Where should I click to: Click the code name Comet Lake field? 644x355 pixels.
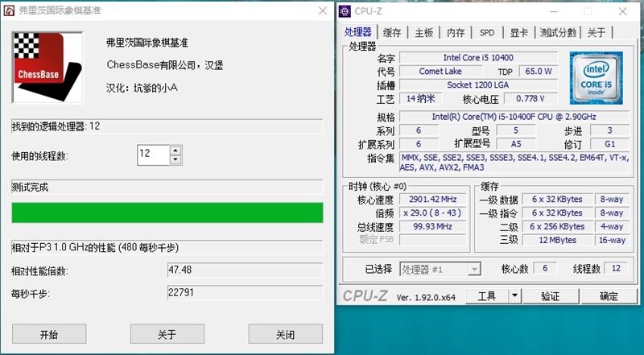[x=440, y=71]
